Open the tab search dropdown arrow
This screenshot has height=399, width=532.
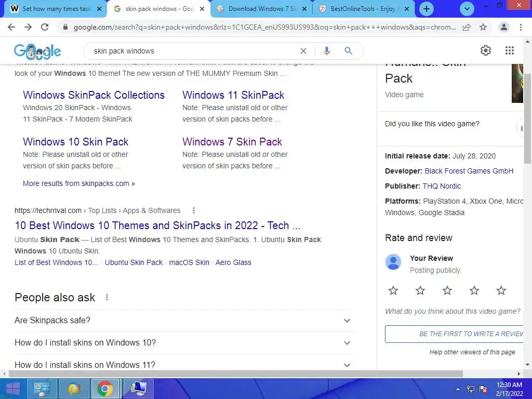467,9
